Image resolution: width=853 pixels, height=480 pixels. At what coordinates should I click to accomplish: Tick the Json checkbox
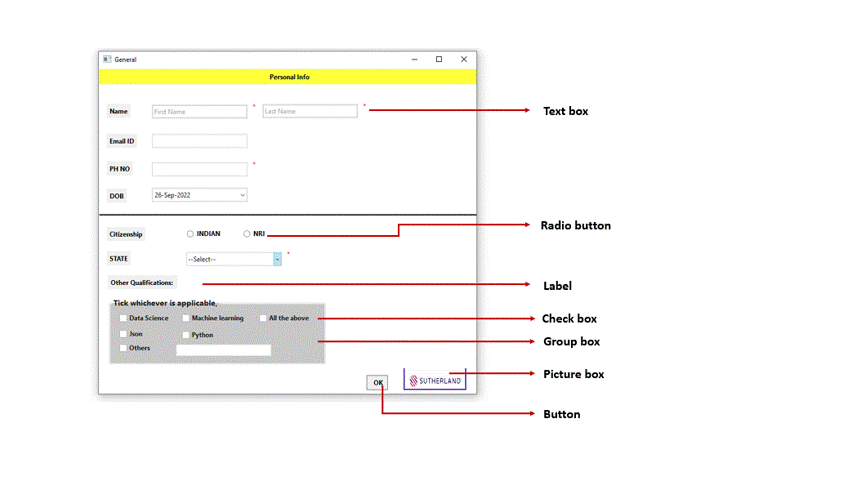click(124, 334)
